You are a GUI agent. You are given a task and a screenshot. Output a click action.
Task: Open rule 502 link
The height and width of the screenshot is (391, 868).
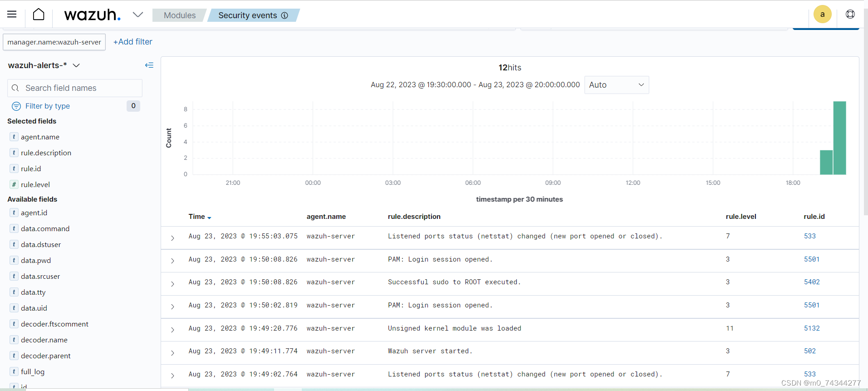pos(810,351)
